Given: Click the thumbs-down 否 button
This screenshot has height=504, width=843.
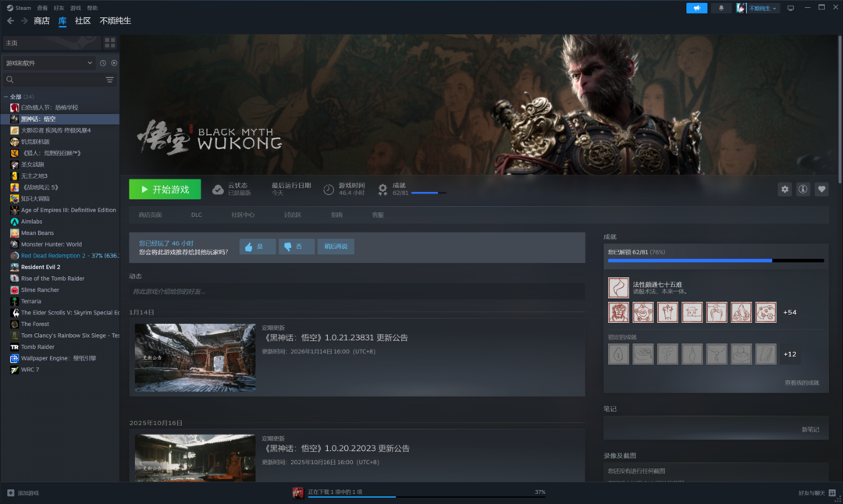Looking at the screenshot, I should 296,247.
